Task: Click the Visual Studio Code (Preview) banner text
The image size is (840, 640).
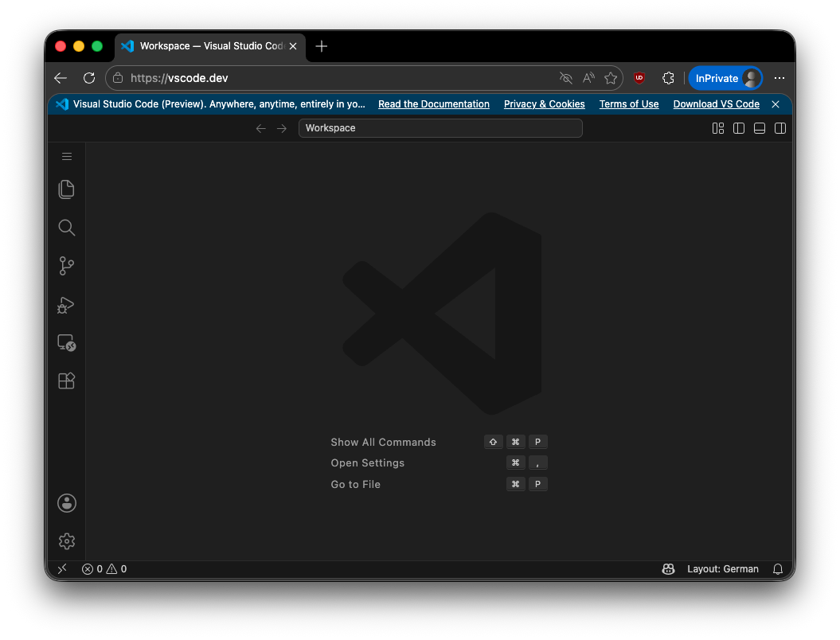Action: click(x=219, y=104)
